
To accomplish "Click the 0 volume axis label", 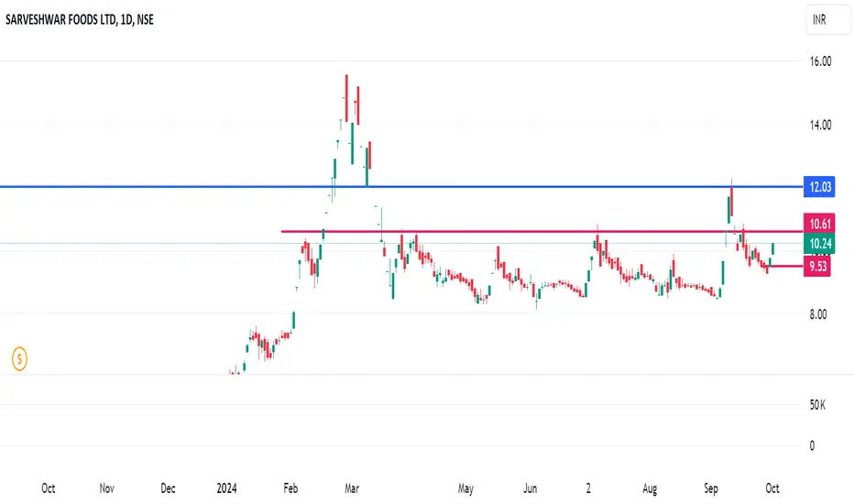I will click(x=812, y=445).
